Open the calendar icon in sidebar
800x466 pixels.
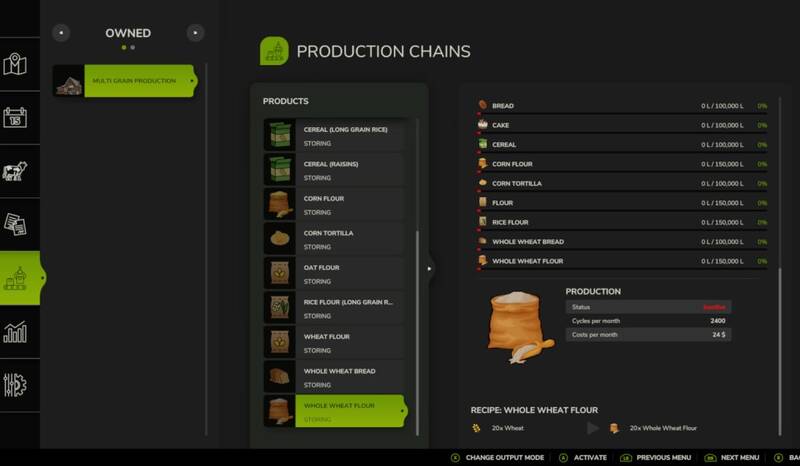15,117
